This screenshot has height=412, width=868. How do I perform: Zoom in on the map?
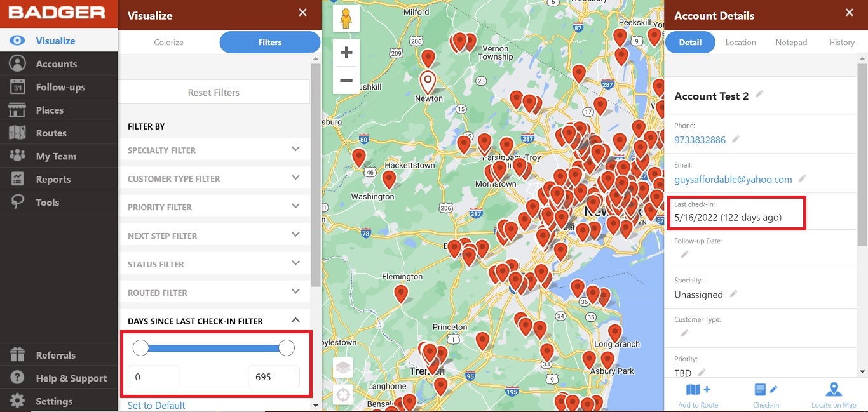coord(346,53)
